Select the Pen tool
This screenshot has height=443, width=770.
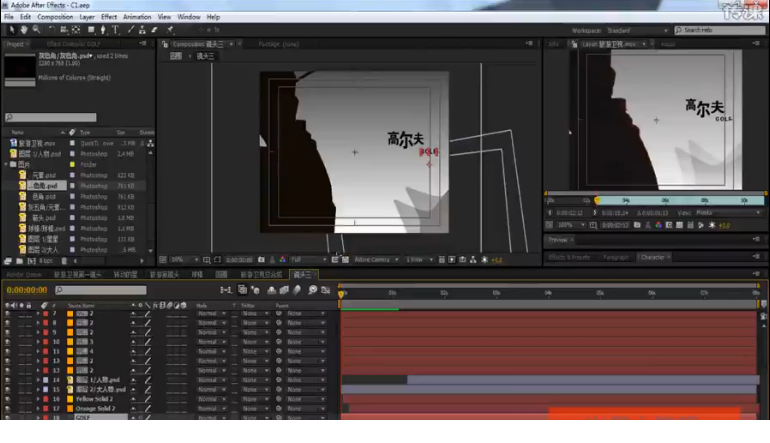[103, 30]
